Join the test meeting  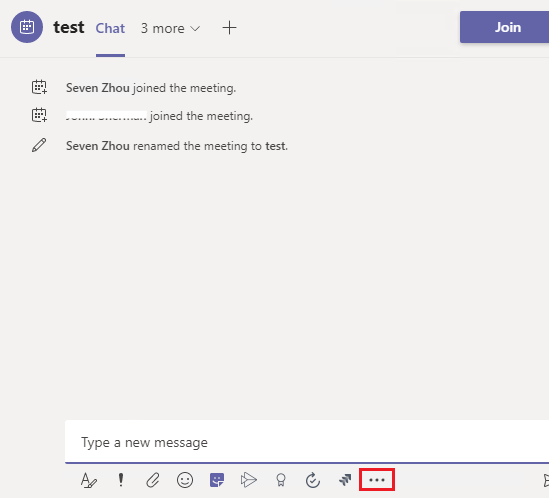click(505, 27)
